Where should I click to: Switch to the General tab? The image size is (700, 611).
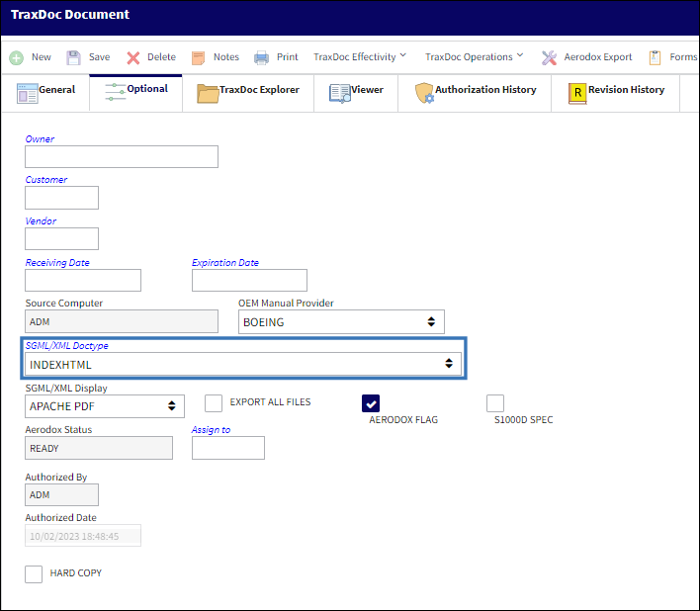(46, 93)
